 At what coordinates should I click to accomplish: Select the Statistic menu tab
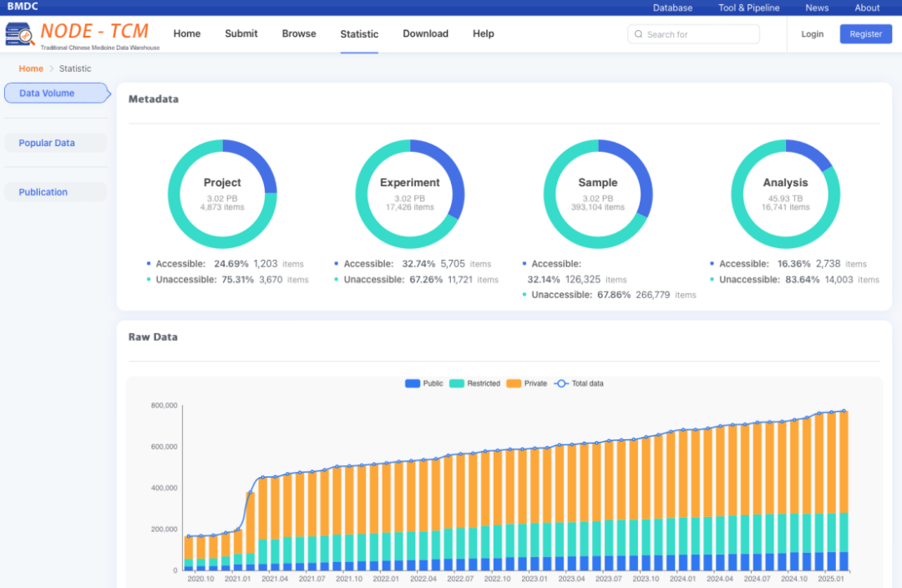(359, 34)
